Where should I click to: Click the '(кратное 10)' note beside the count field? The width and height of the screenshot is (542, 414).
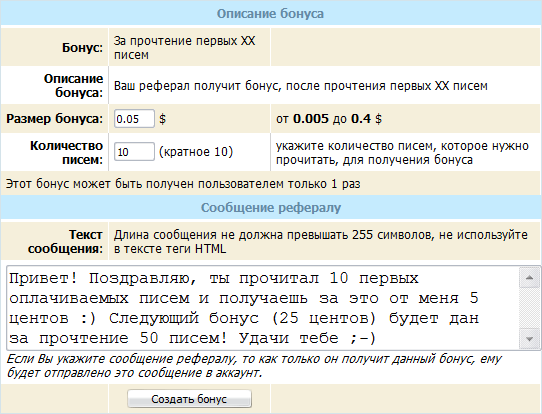coord(196,152)
